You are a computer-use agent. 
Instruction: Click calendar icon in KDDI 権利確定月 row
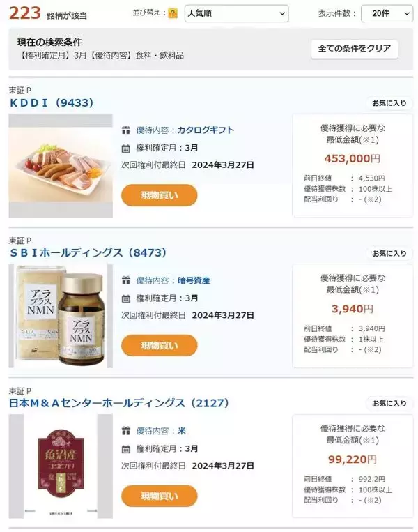tap(126, 148)
